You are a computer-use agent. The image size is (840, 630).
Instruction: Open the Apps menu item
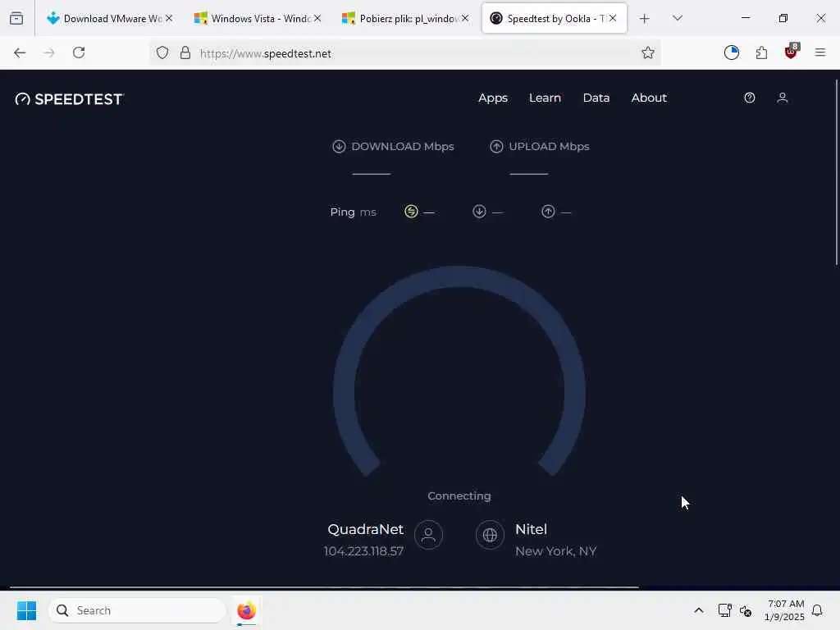pos(493,98)
